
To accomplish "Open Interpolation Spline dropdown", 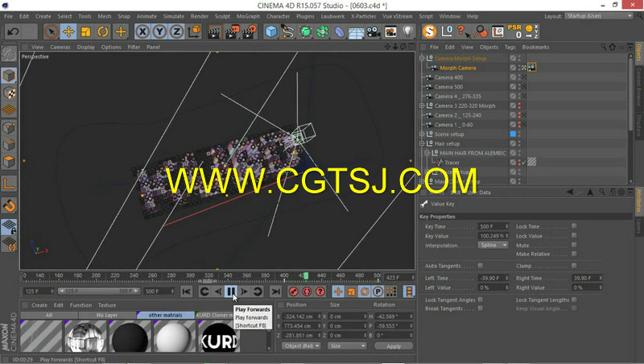I will click(493, 246).
